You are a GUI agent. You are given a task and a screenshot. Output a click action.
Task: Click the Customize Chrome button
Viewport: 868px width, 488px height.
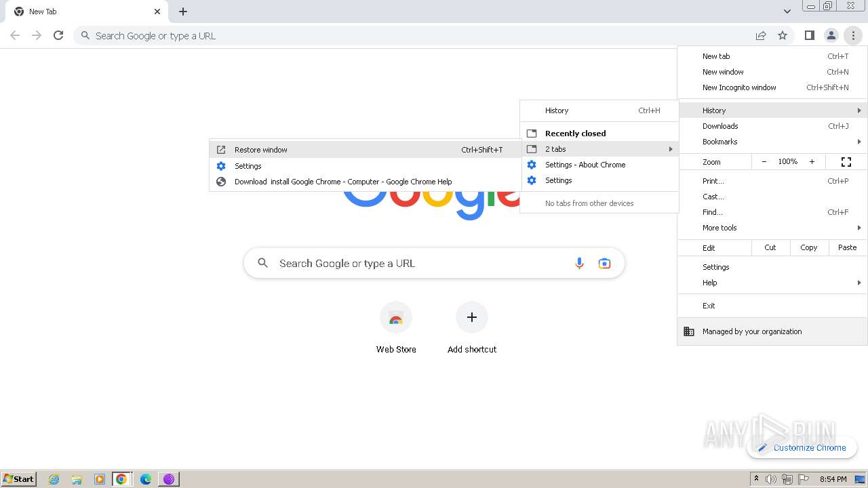[x=802, y=447]
